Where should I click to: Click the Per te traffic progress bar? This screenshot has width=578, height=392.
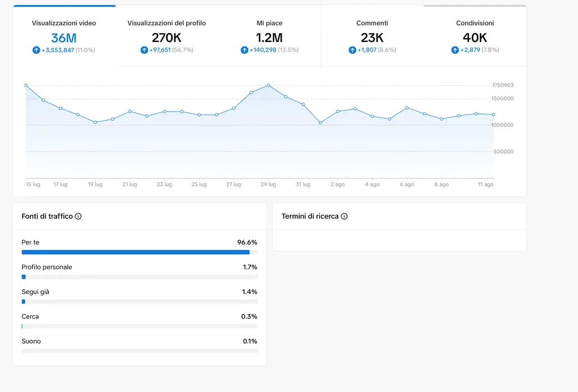pyautogui.click(x=140, y=252)
